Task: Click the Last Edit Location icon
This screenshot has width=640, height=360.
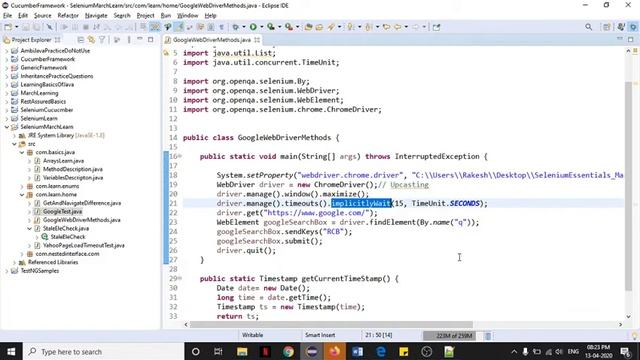Action: [386, 27]
